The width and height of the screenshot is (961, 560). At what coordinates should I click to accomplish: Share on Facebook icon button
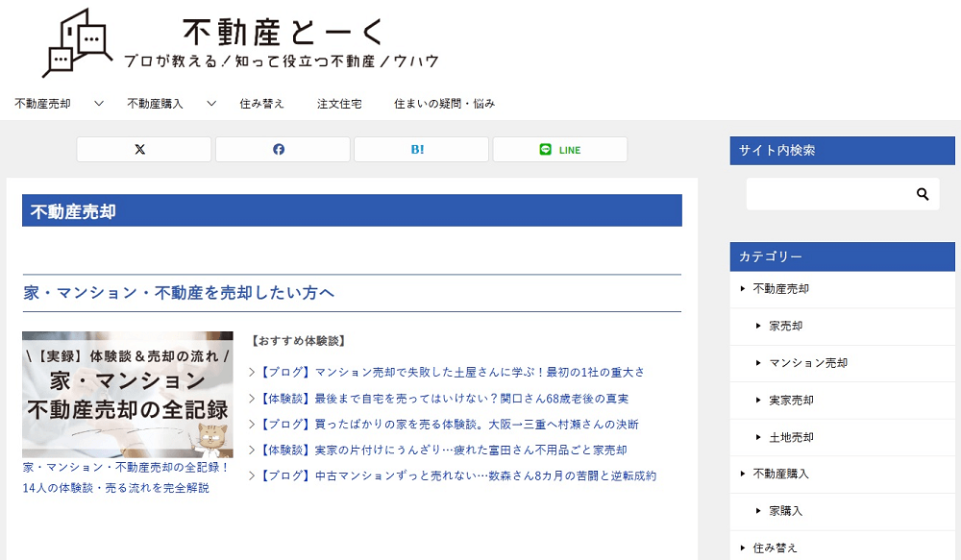tap(283, 150)
